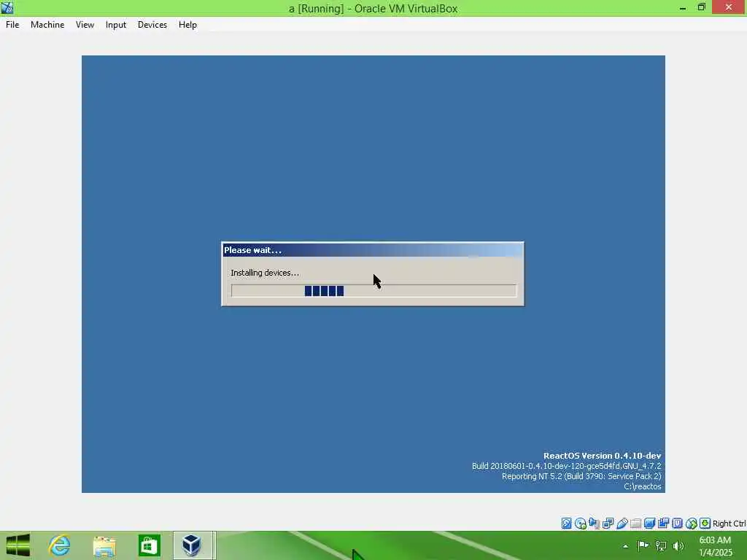The image size is (747, 560).
Task: Click the display status icon
Action: click(x=649, y=524)
